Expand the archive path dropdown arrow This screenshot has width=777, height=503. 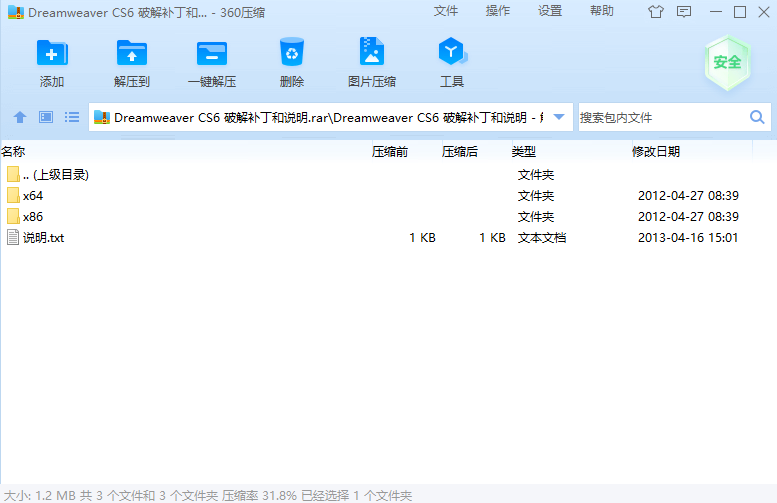[x=559, y=117]
